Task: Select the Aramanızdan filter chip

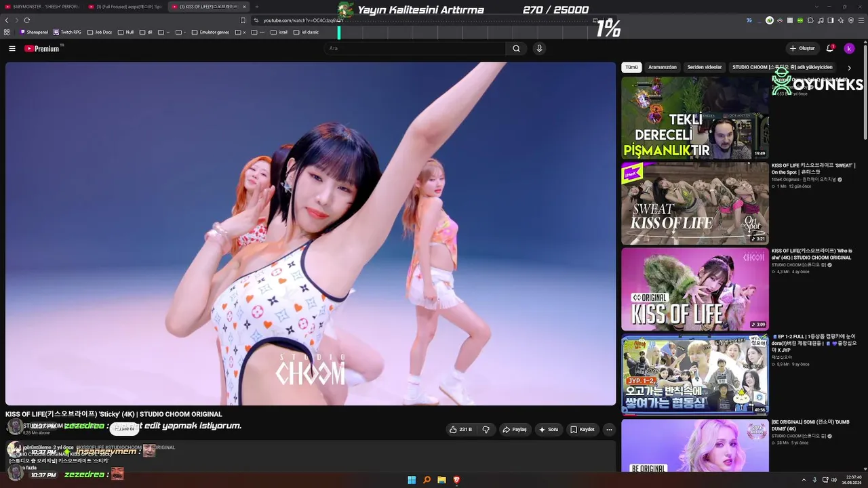Action: tap(663, 68)
